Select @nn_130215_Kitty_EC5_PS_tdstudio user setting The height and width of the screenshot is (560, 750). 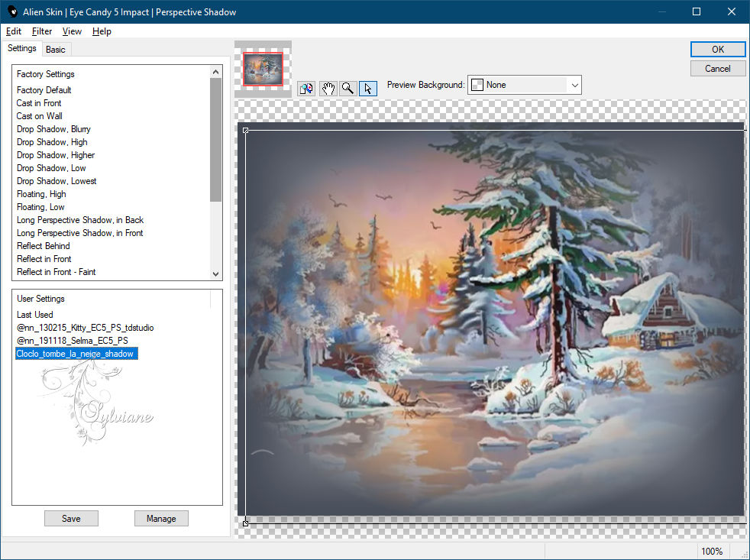click(85, 328)
